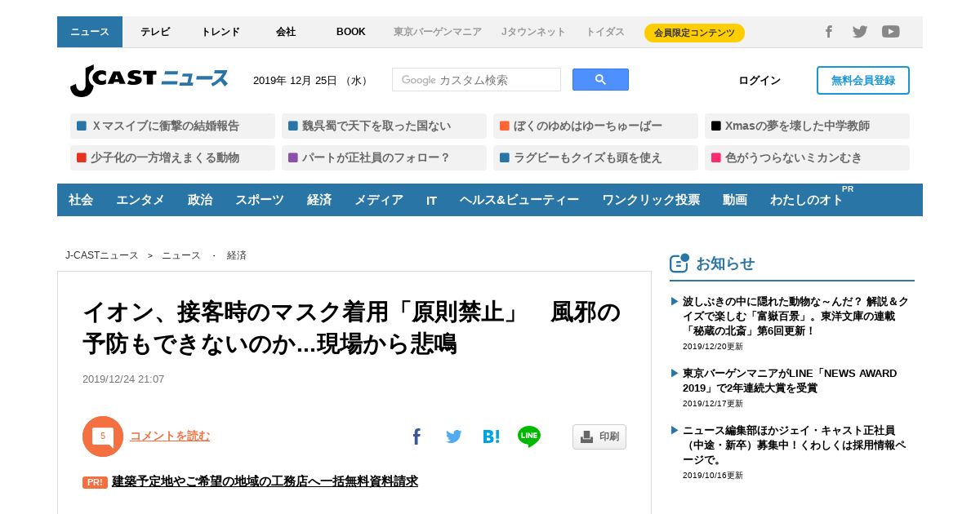Focus the Google カスタム検索 field

point(476,79)
